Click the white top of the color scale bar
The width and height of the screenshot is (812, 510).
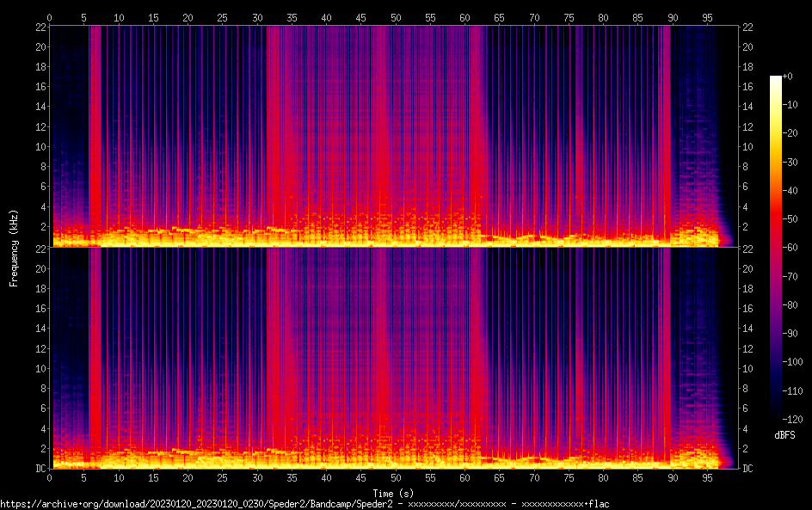click(776, 80)
